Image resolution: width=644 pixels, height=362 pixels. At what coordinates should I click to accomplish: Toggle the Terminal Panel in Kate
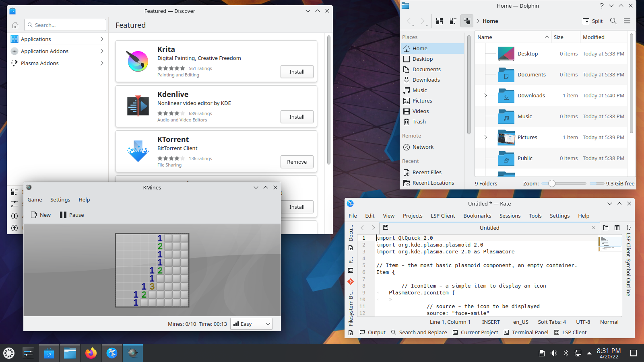coord(526,332)
